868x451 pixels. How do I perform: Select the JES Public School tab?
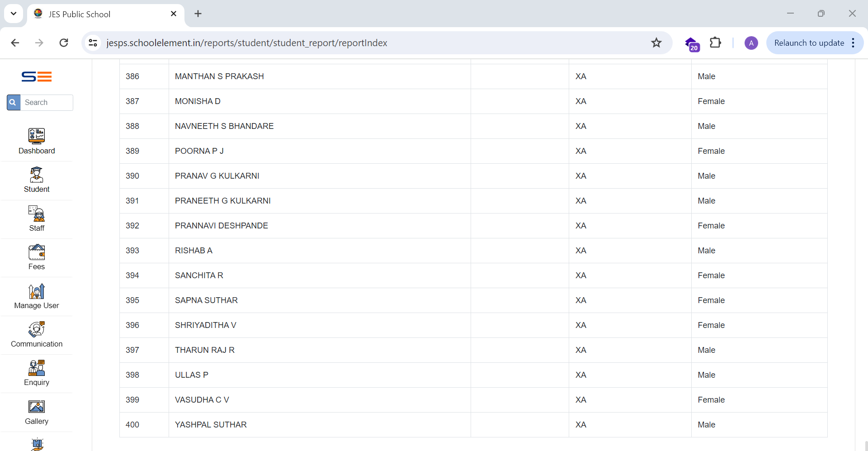99,14
